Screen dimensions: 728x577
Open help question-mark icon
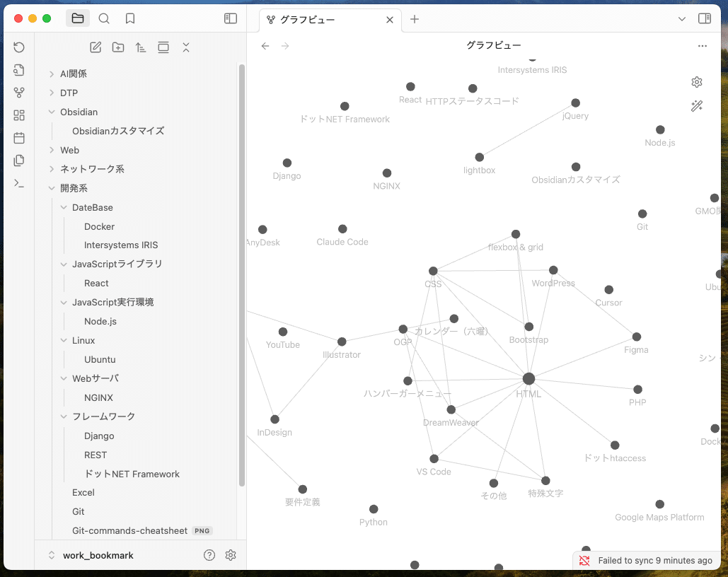pyautogui.click(x=209, y=555)
